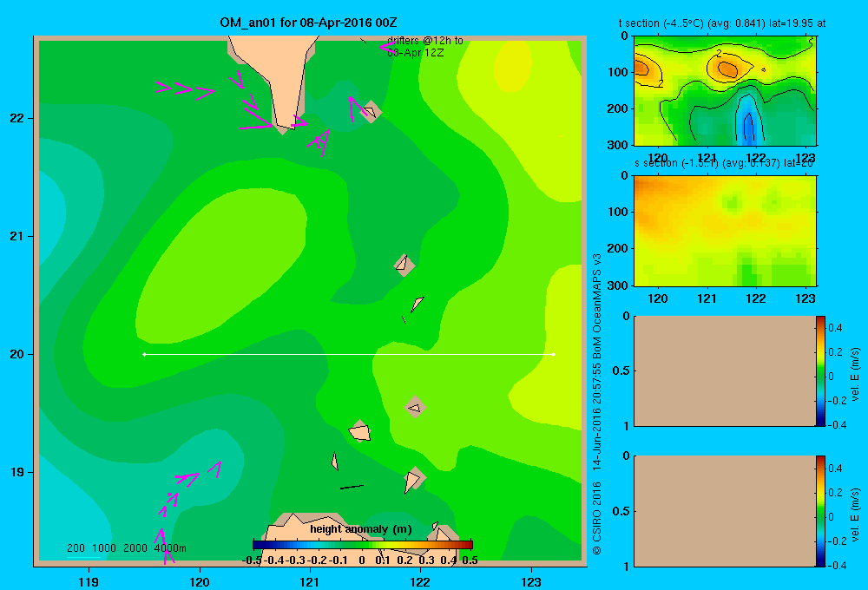
Task: Click the right endpoint of the white section line
Action: (x=554, y=354)
